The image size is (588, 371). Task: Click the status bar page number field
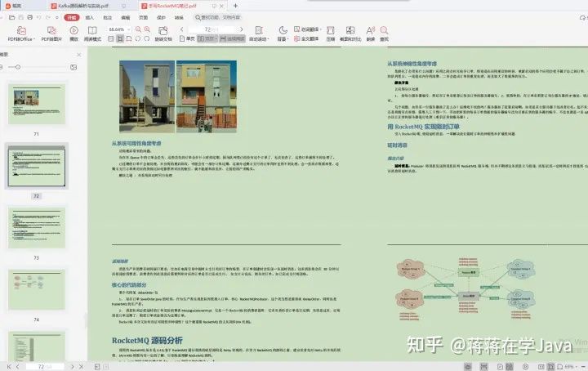[45, 366]
